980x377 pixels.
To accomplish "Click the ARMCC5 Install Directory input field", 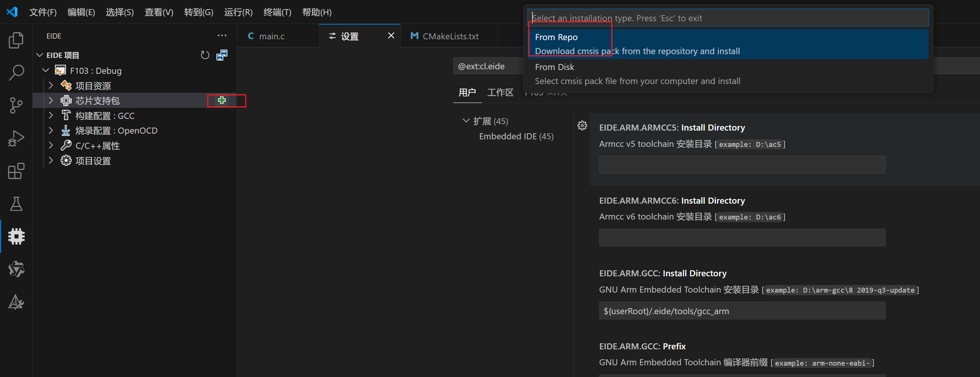I will coord(742,165).
